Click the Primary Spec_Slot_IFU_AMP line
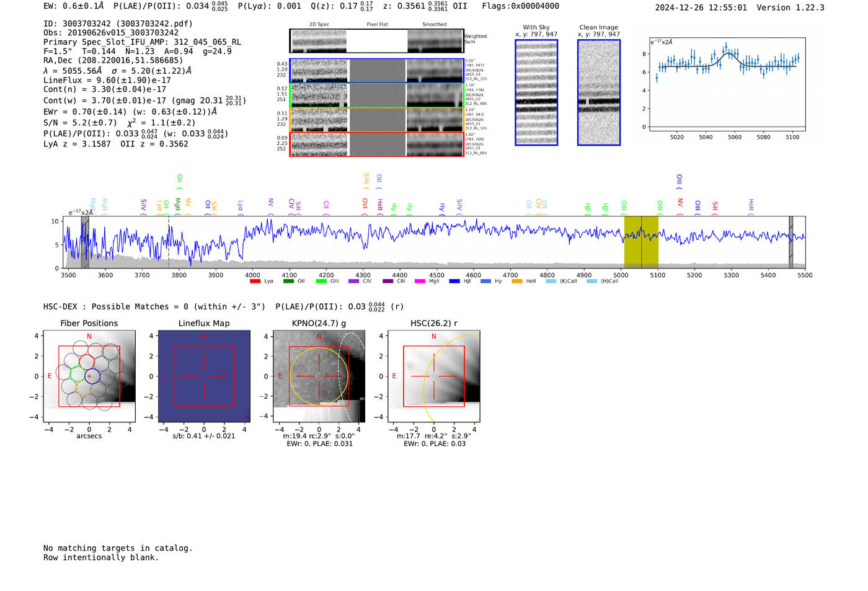Image resolution: width=868 pixels, height=591 pixels. 142,42
